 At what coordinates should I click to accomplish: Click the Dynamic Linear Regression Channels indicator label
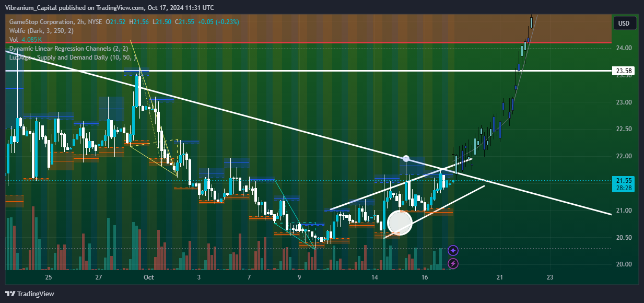(69, 49)
